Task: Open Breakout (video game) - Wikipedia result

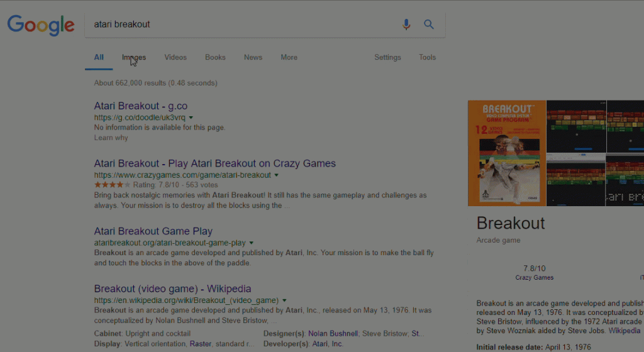Action: [172, 289]
